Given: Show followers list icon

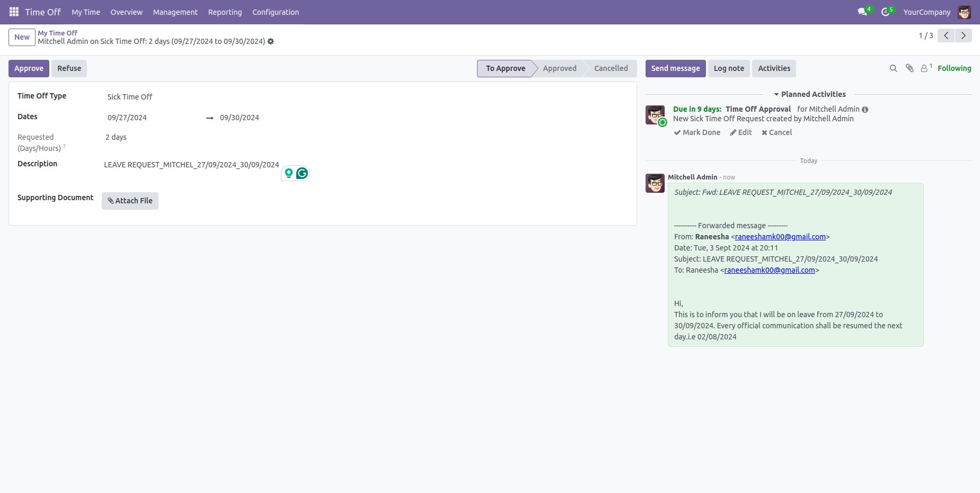Looking at the screenshot, I should coord(924,68).
